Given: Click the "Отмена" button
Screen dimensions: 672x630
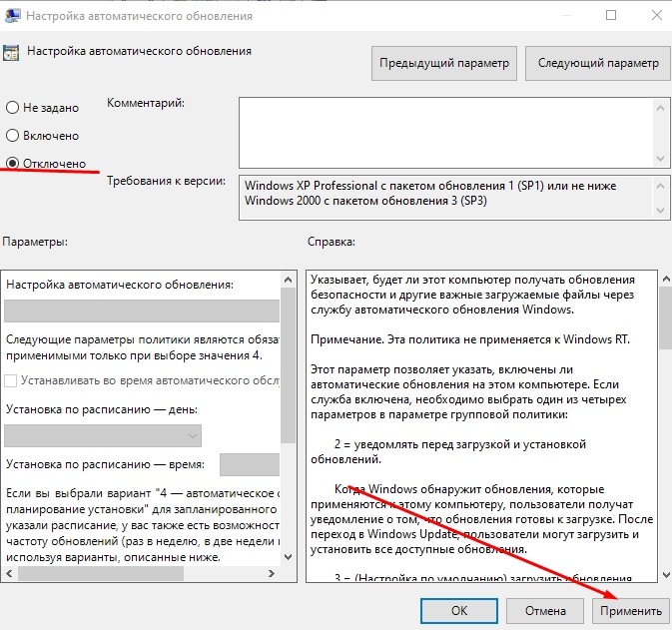Looking at the screenshot, I should (x=545, y=611).
